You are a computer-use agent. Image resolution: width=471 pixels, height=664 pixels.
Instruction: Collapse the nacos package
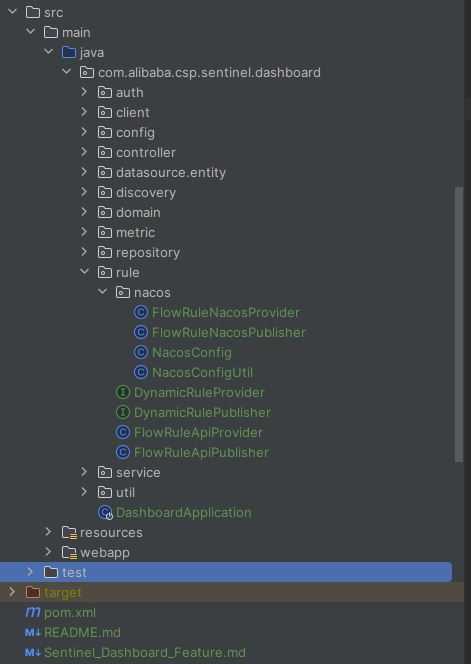[103, 292]
